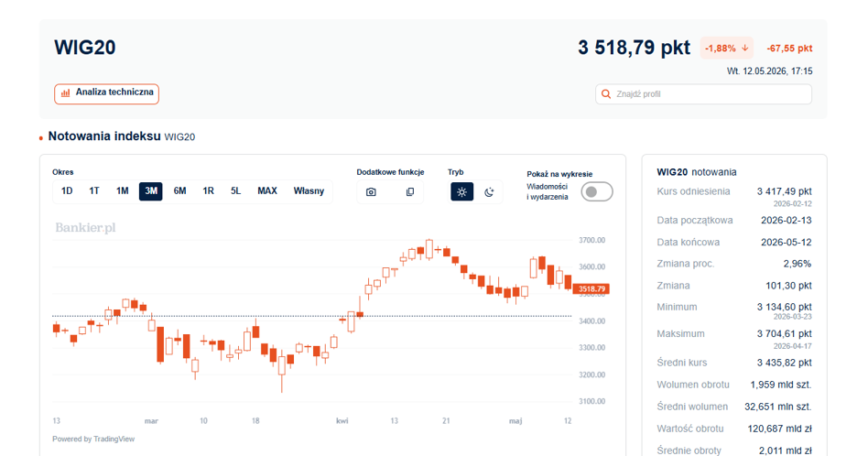Click the maj label on time axis
Image resolution: width=868 pixels, height=456 pixels.
point(515,421)
